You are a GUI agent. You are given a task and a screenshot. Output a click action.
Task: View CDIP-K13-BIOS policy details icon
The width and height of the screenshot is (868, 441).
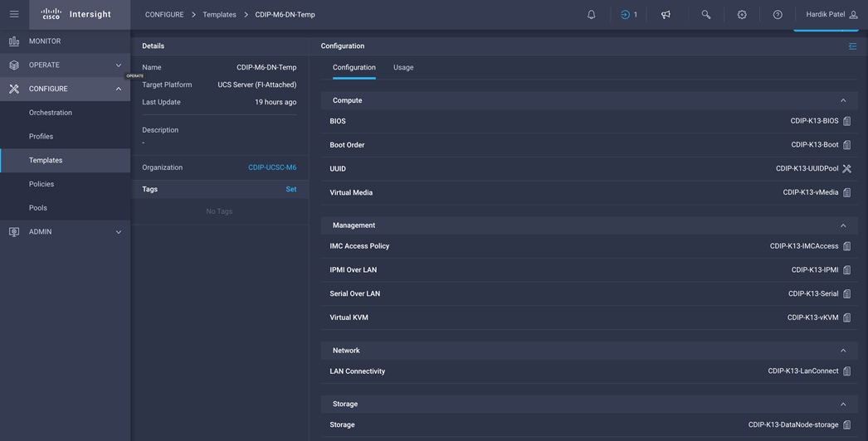[847, 121]
